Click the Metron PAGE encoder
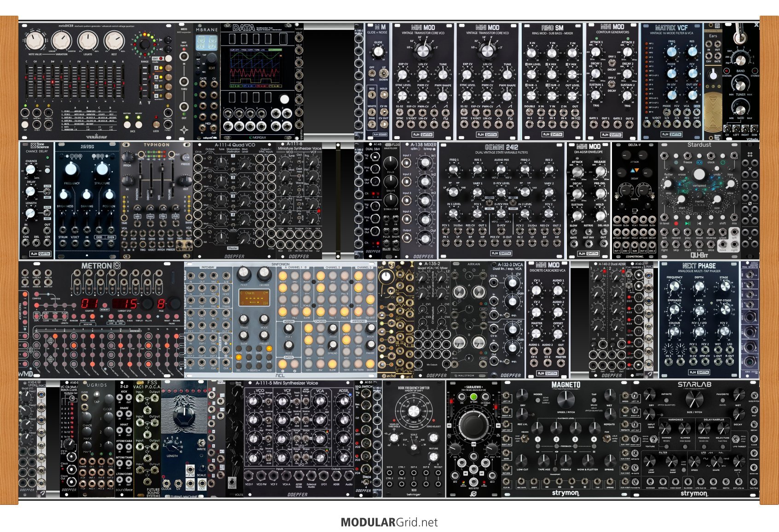Screen dimensions: 779x532 (x=174, y=303)
